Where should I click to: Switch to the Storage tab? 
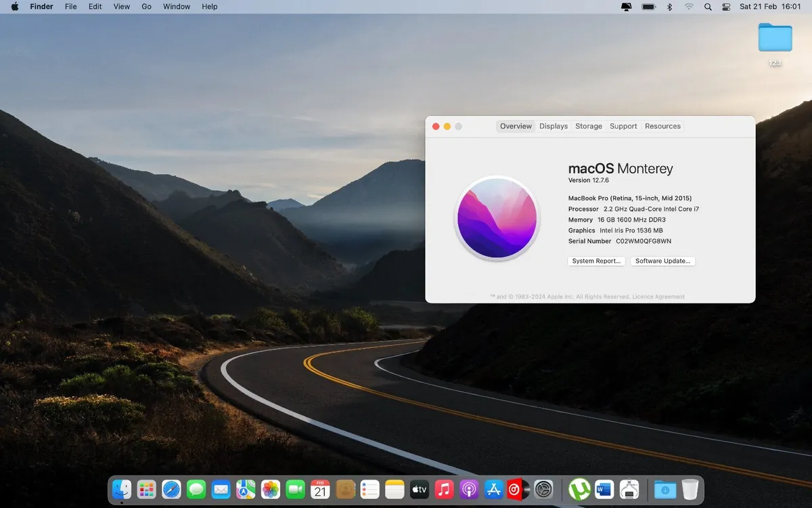coord(588,126)
